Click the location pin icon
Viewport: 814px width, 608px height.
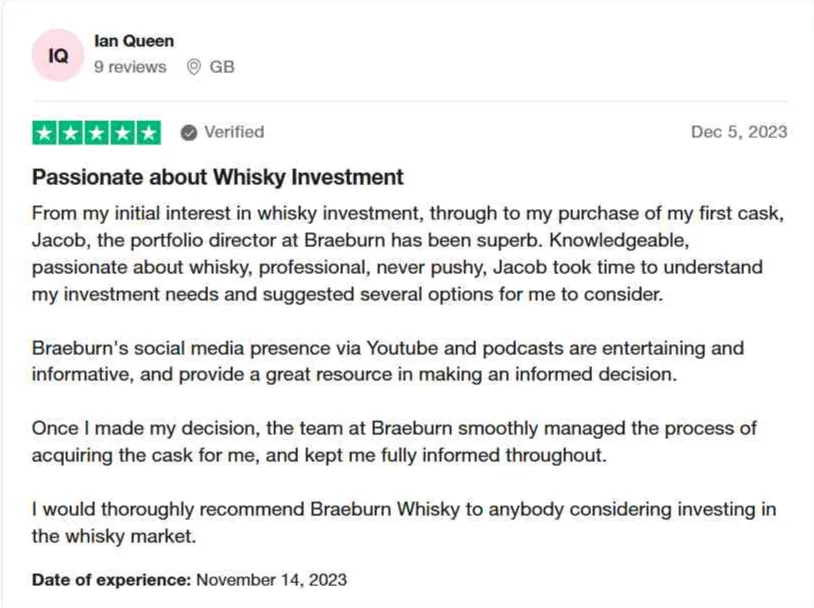194,67
